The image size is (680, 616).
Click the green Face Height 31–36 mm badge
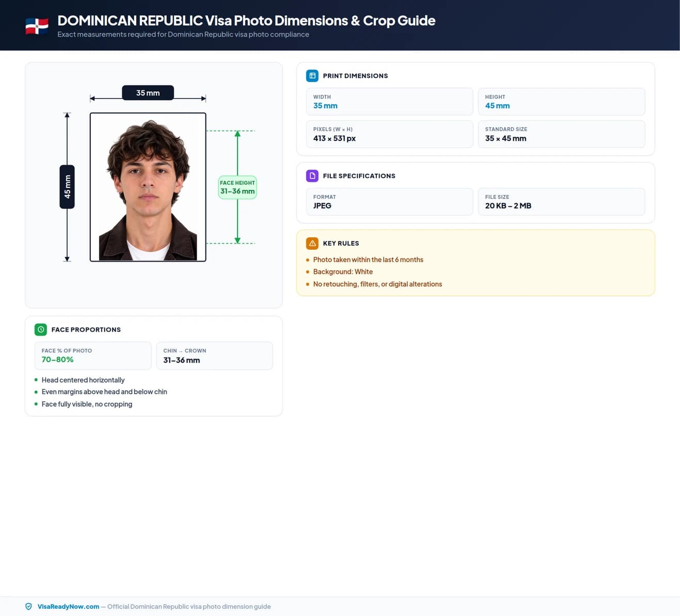[238, 187]
